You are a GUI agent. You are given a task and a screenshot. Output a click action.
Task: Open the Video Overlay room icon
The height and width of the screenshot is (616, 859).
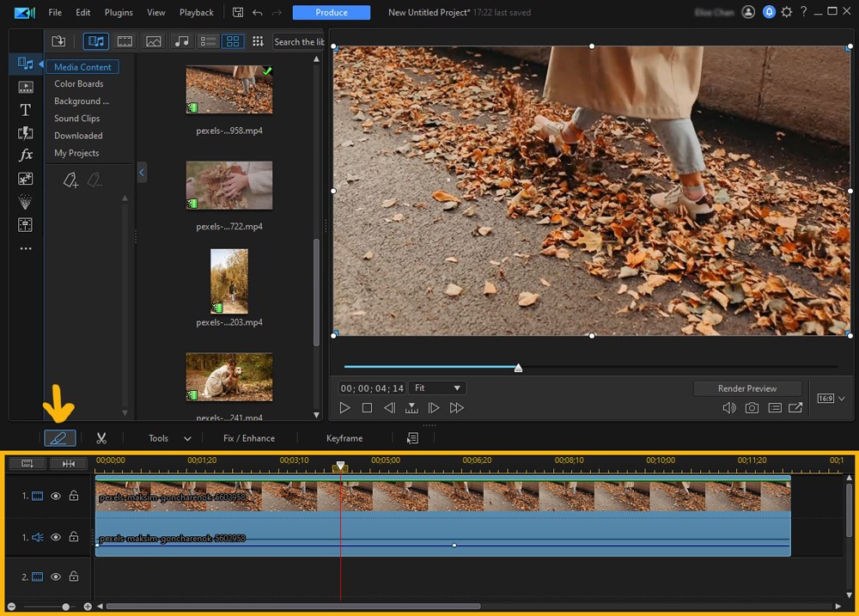(x=25, y=179)
